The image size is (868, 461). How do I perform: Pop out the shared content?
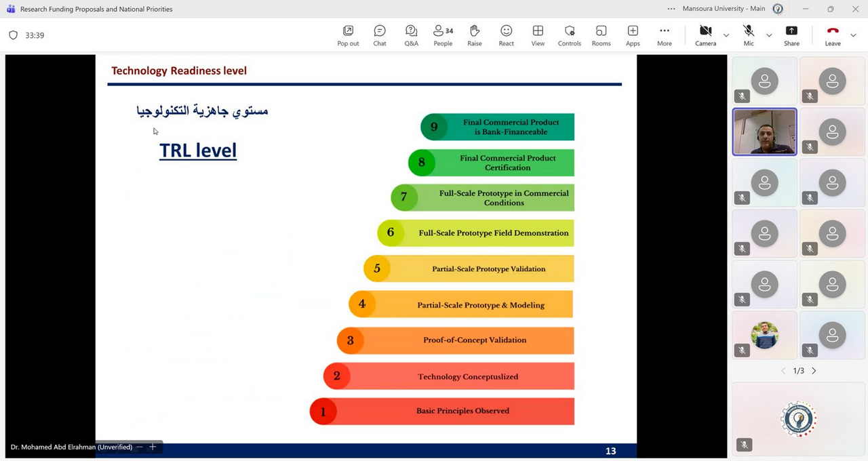click(x=348, y=35)
